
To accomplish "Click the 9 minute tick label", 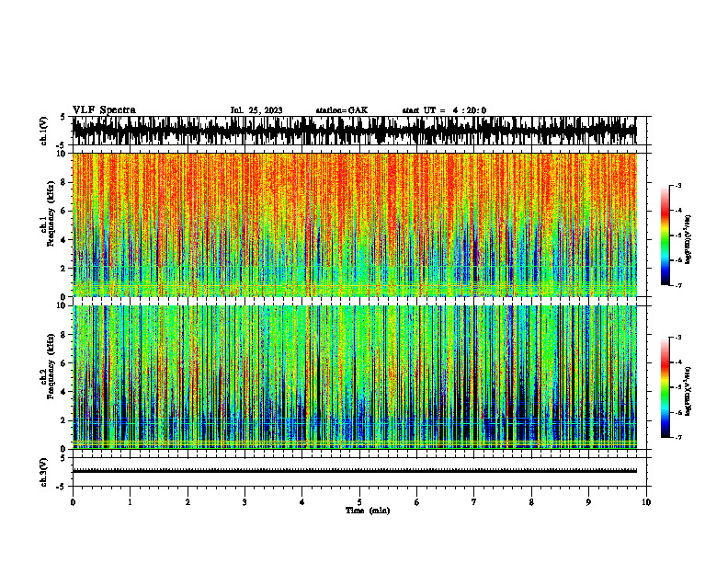I will (588, 502).
